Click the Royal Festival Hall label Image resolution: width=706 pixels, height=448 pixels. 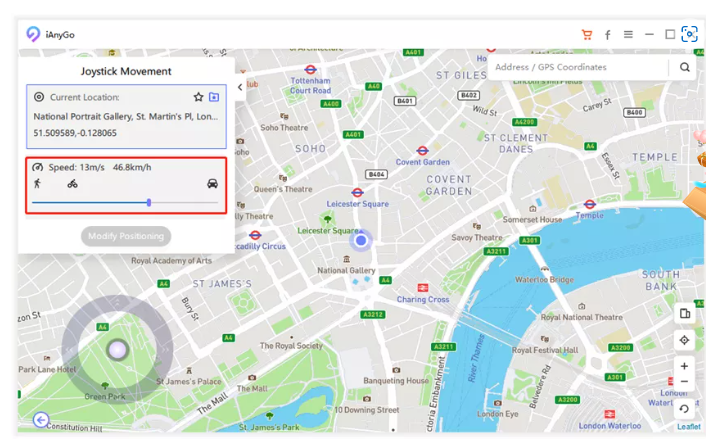[x=545, y=350]
